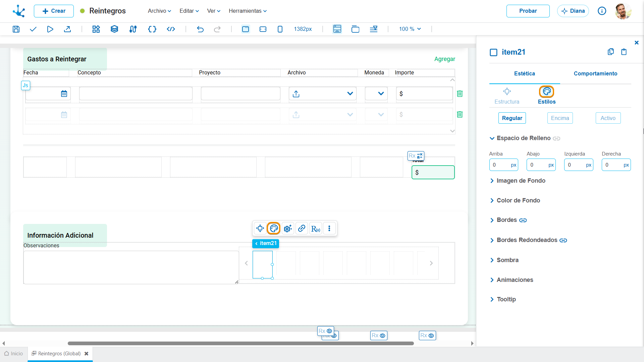Toggle Espacio de Relleno link icon
Image resolution: width=644 pixels, height=362 pixels.
pyautogui.click(x=556, y=138)
